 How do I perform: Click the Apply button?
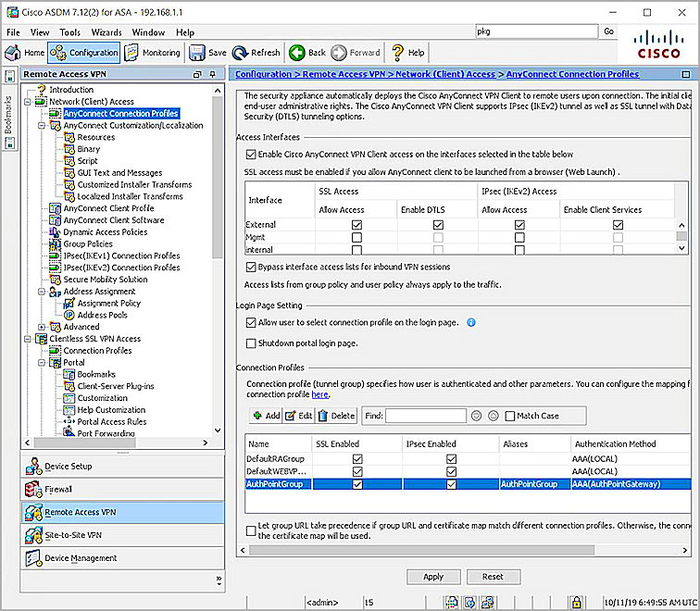(433, 577)
